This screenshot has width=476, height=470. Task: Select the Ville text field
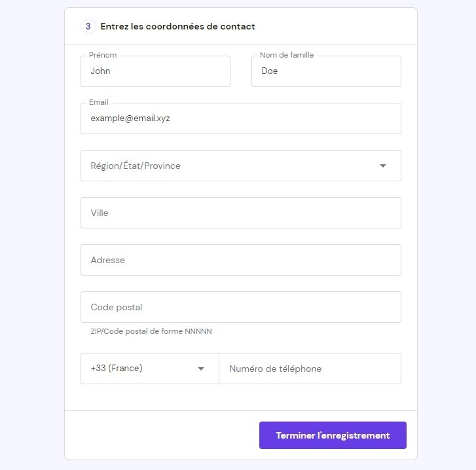[240, 213]
